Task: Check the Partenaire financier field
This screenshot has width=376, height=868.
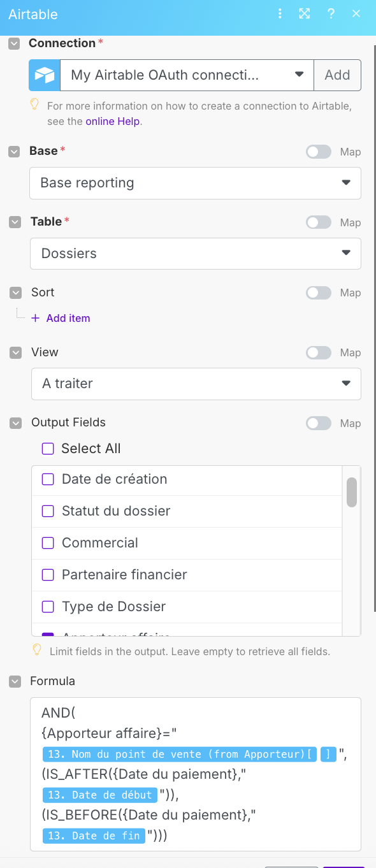Action: pos(48,575)
